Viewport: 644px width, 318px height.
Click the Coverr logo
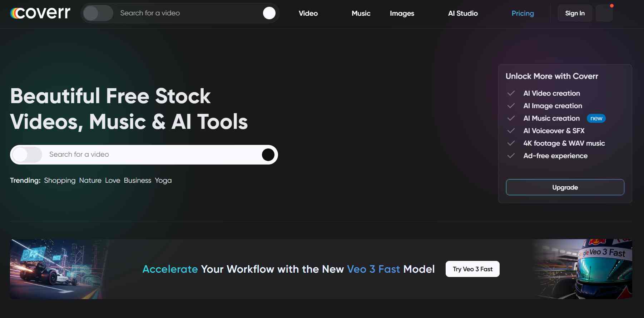point(40,13)
